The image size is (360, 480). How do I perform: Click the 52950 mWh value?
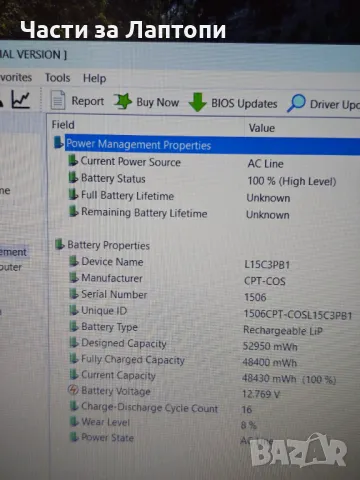pyautogui.click(x=270, y=346)
